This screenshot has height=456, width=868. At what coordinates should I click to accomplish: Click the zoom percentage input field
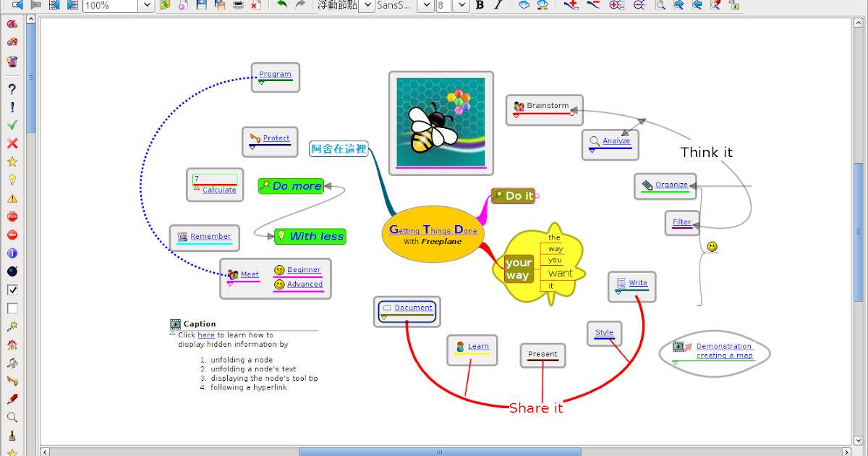(x=111, y=5)
